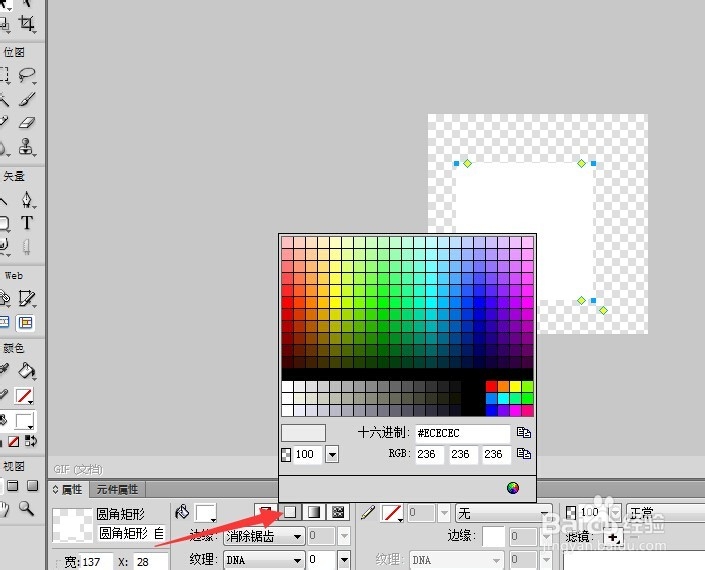Add a filter with the plus button
This screenshot has height=570, width=705.
pyautogui.click(x=614, y=537)
